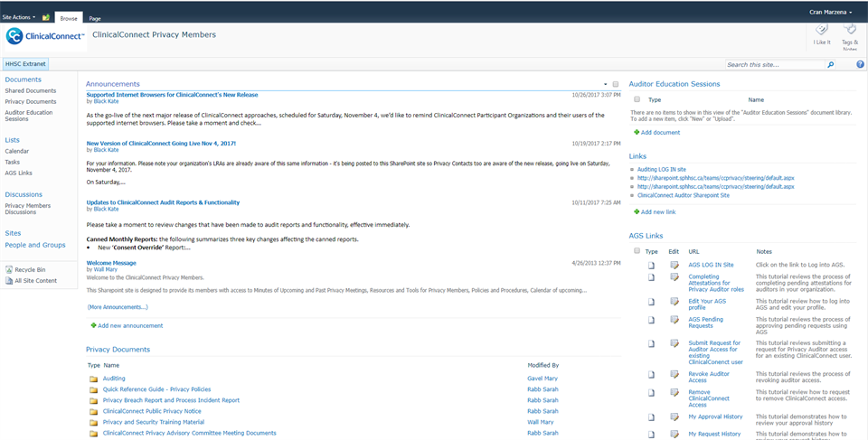This screenshot has width=868, height=440.
Task: Click type icon for AGS LOG IN Site
Action: point(652,265)
